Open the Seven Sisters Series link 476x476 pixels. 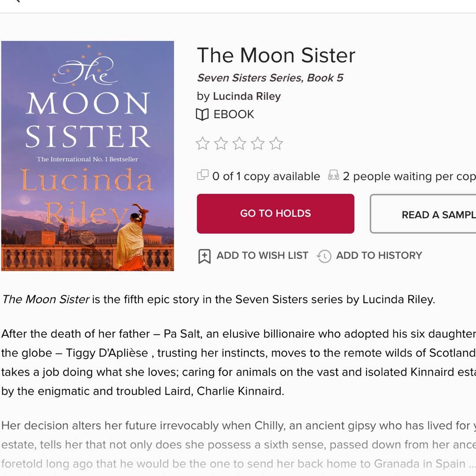pyautogui.click(x=270, y=78)
